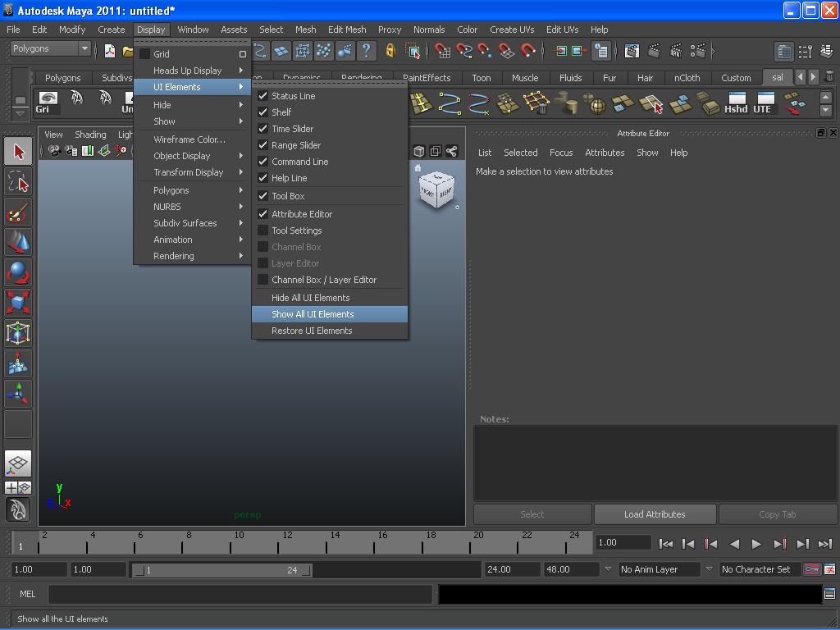The image size is (840, 630).
Task: Click the Gri shelf eye icon
Action: 48,103
